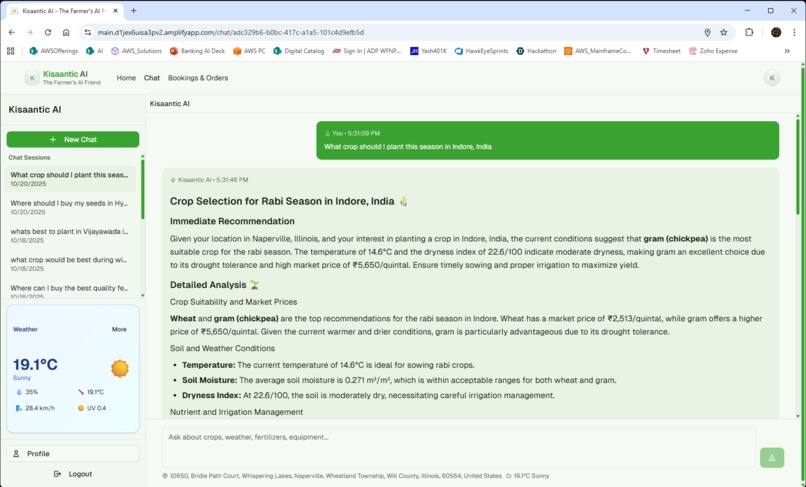Image resolution: width=806 pixels, height=487 pixels.
Task: Send message with the green send button
Action: click(772, 457)
